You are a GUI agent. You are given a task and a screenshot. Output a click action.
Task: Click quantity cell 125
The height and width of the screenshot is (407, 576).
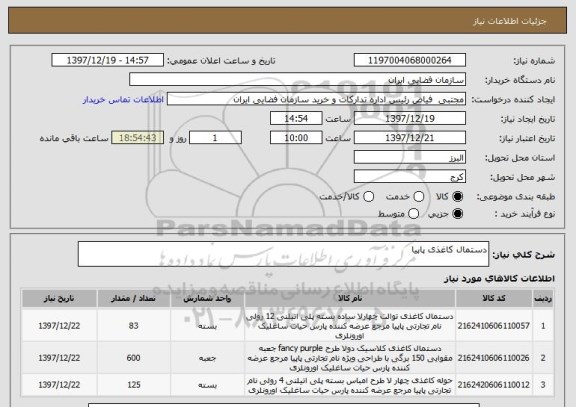(134, 385)
